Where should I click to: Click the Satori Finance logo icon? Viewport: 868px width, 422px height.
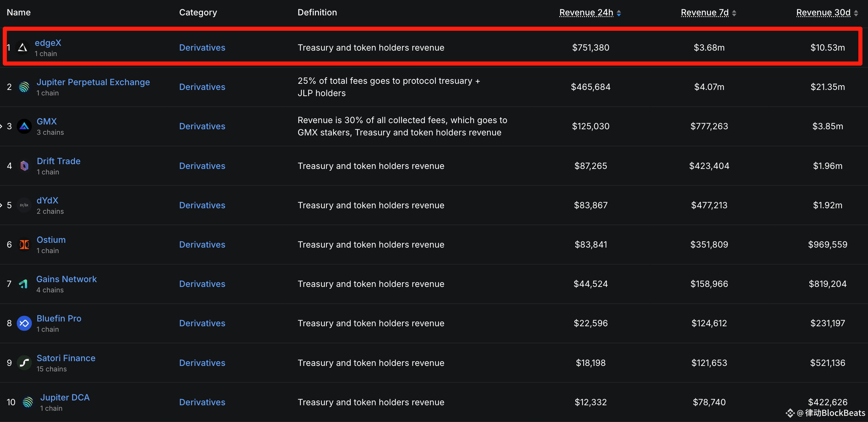coord(24,363)
